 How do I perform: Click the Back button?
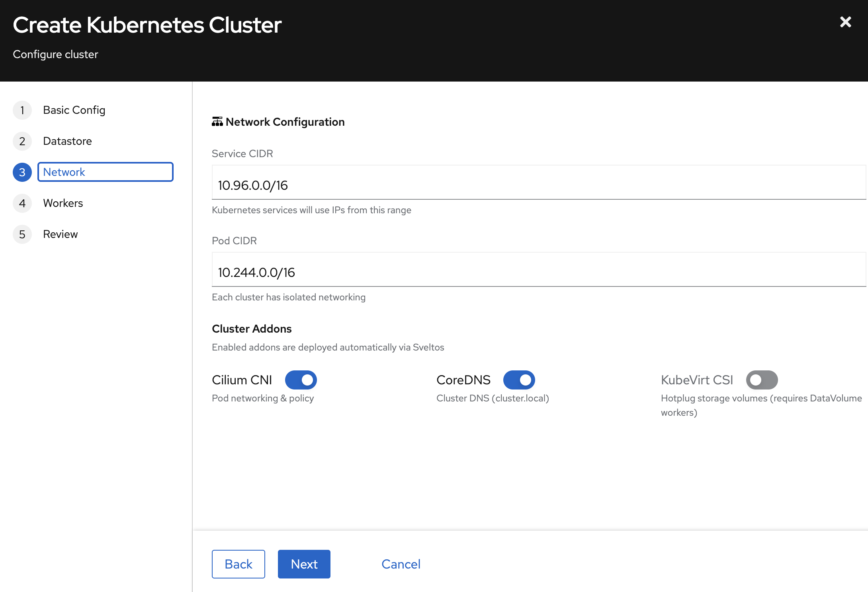[238, 564]
